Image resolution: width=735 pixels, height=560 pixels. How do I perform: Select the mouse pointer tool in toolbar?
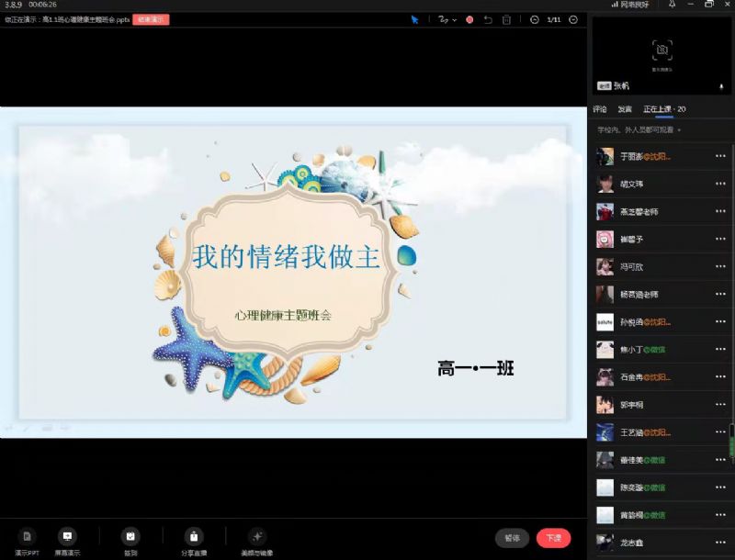(x=414, y=19)
